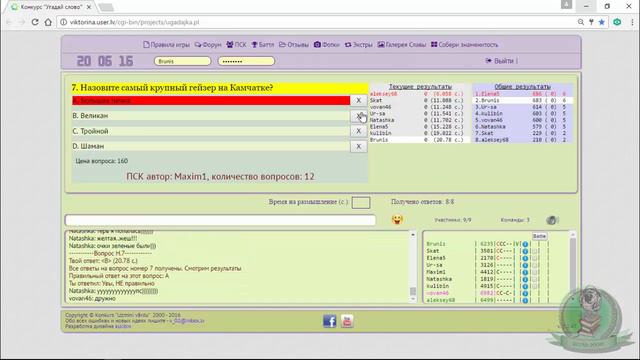Click the chat log scrollbar down arrow
Image resolution: width=640 pixels, height=360 pixels.
413,299
